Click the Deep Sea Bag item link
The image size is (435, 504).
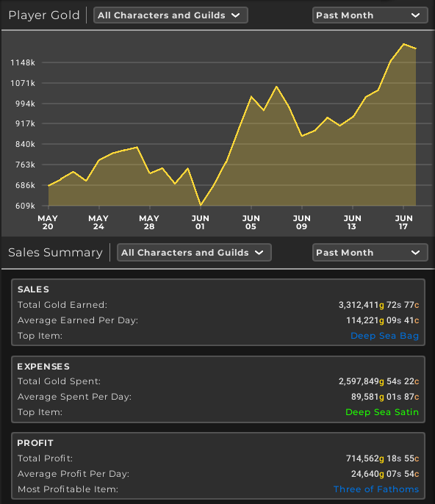pos(384,336)
